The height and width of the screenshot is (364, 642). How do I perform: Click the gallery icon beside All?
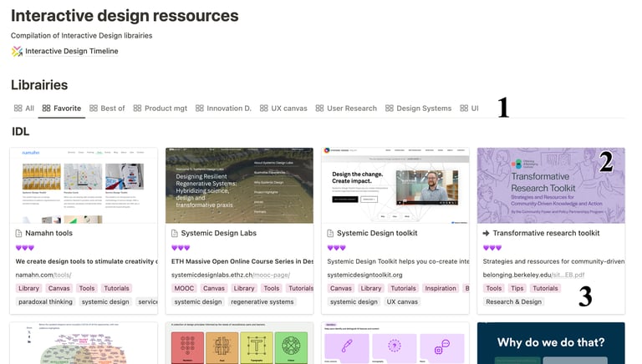tap(18, 109)
